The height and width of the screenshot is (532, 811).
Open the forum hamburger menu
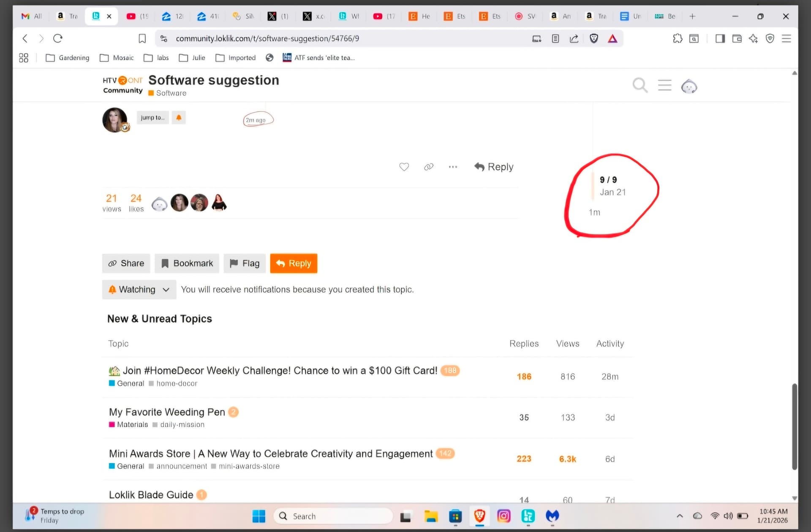coord(664,85)
